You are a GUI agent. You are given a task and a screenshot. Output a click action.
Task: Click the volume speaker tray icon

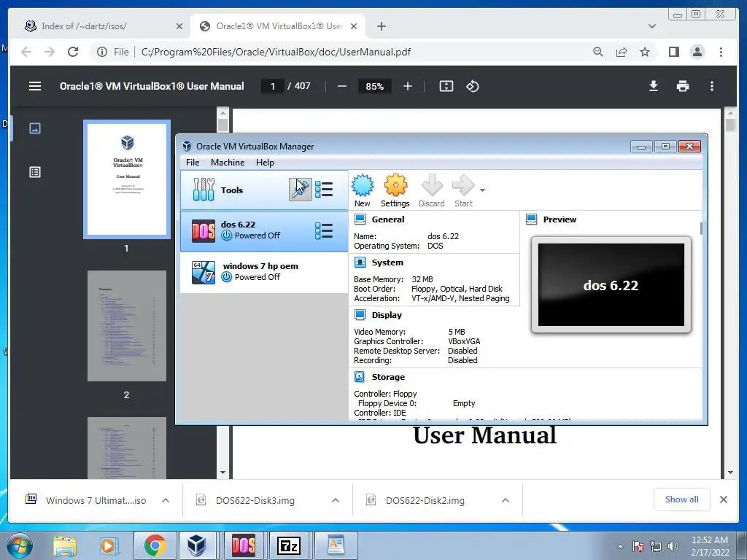(x=673, y=545)
